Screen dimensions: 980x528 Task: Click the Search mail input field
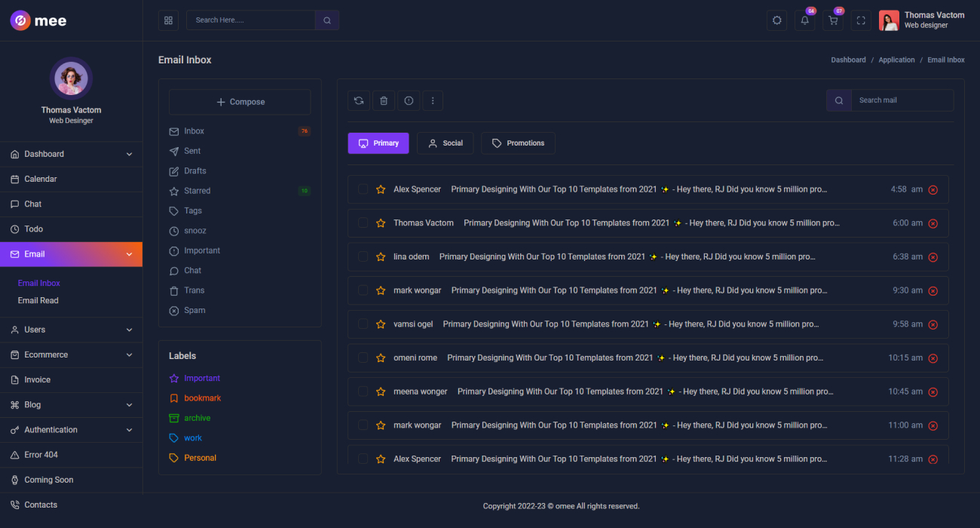tap(902, 100)
